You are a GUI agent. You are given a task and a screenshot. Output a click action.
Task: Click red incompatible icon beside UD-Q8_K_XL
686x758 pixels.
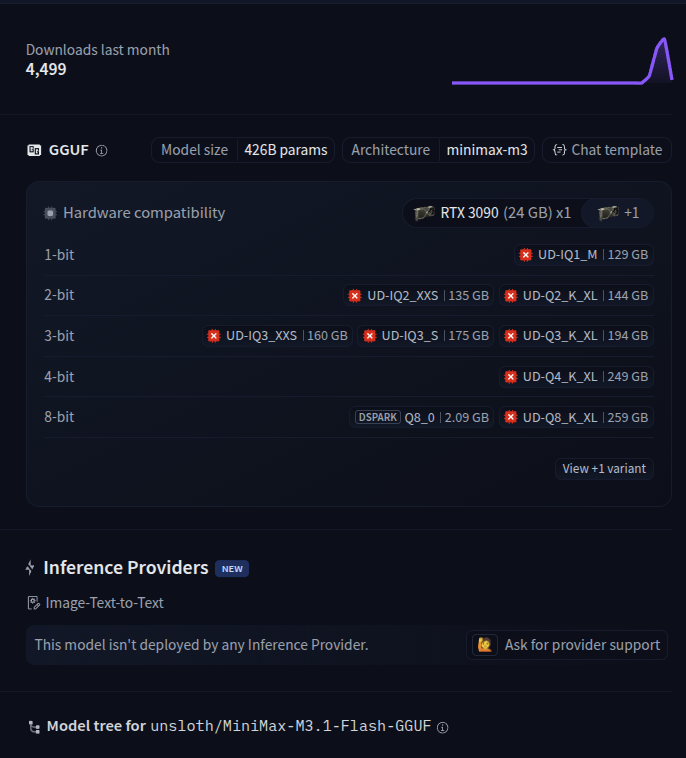tap(511, 417)
